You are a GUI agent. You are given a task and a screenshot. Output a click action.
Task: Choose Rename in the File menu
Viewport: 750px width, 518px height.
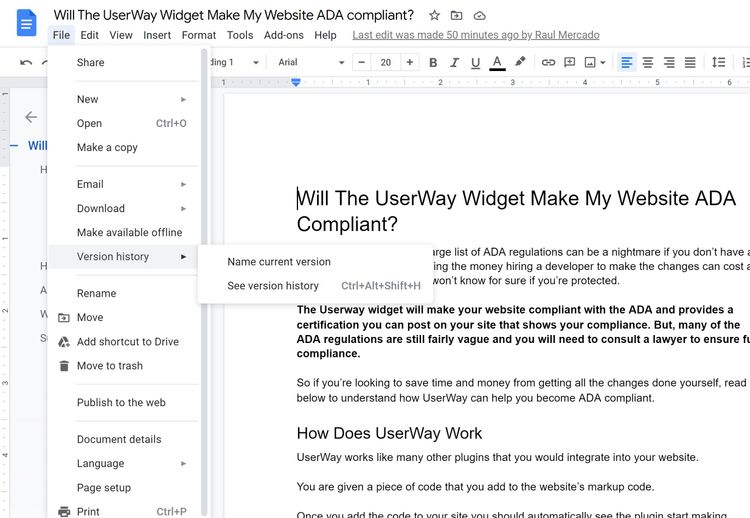[123, 293]
